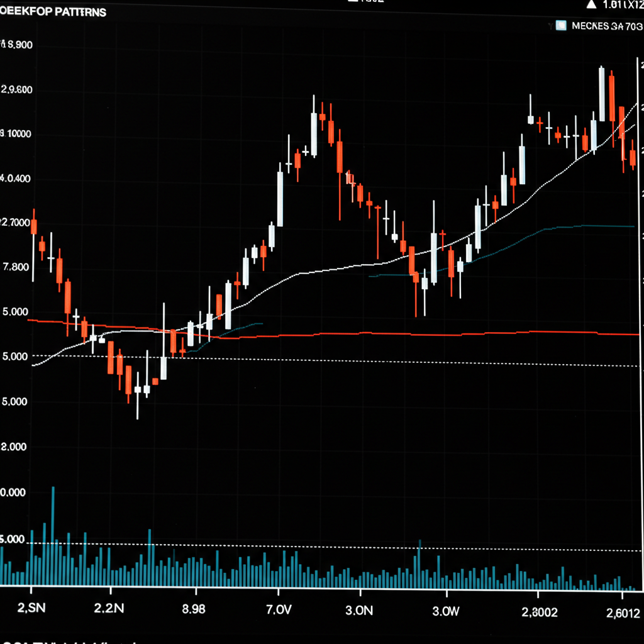Select the 2.2N time axis label
The width and height of the screenshot is (644, 644).
[x=109, y=608]
